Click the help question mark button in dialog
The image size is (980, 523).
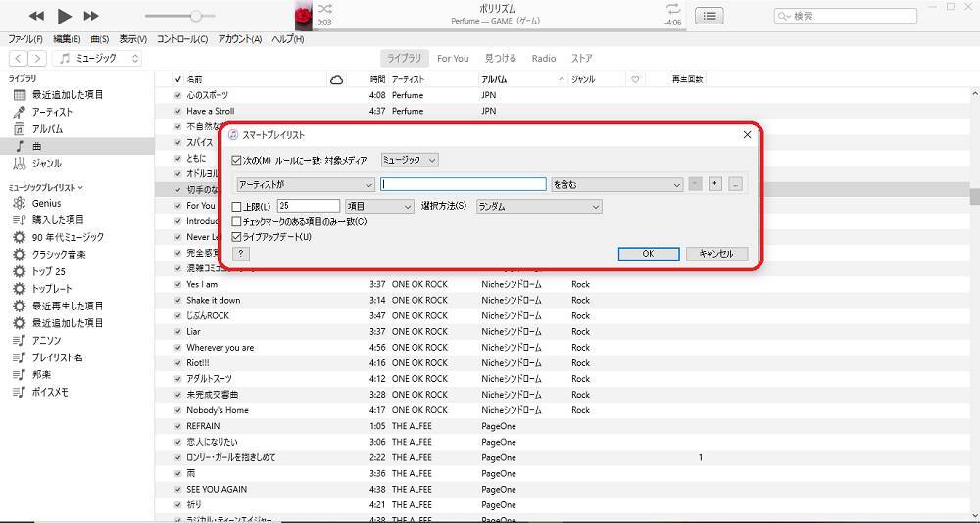click(x=241, y=254)
